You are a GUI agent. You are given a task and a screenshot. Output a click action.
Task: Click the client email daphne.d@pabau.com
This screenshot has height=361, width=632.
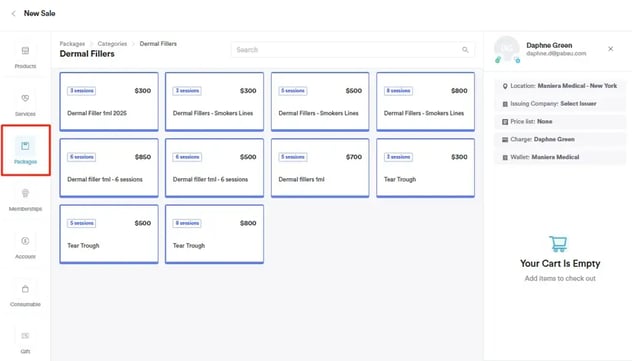pos(556,54)
